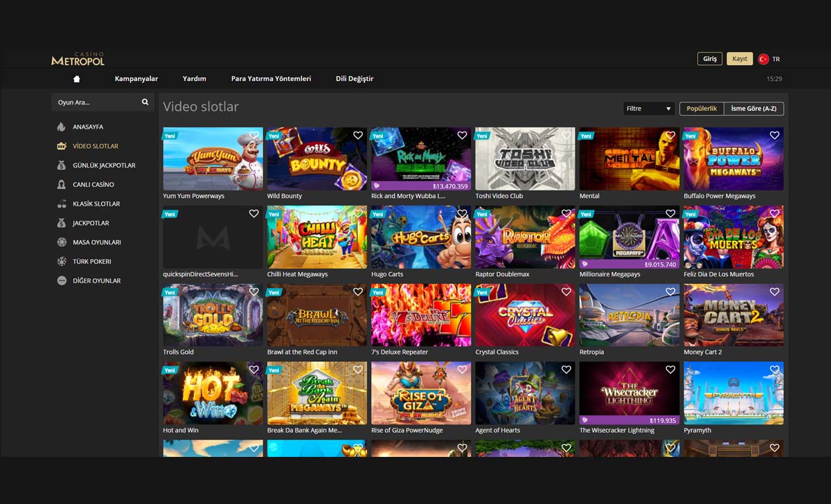Go to Canlı Casino section
This screenshot has width=831, height=504.
93,185
